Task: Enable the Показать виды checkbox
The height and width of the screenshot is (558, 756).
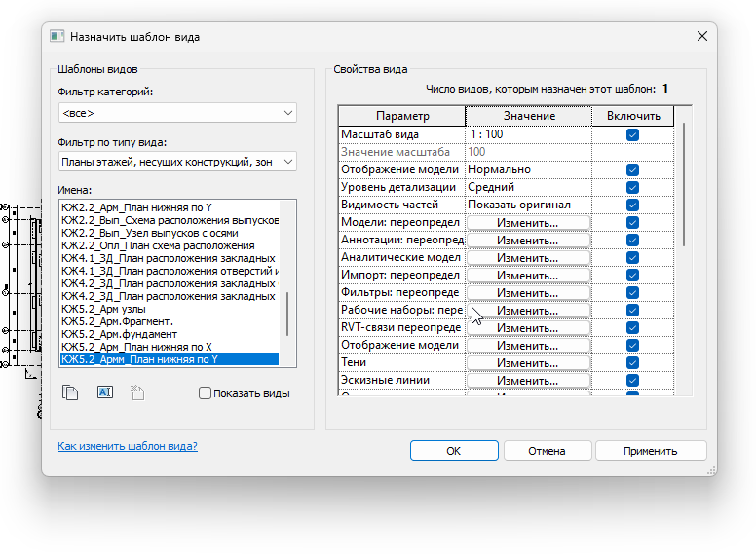Action: 205,393
